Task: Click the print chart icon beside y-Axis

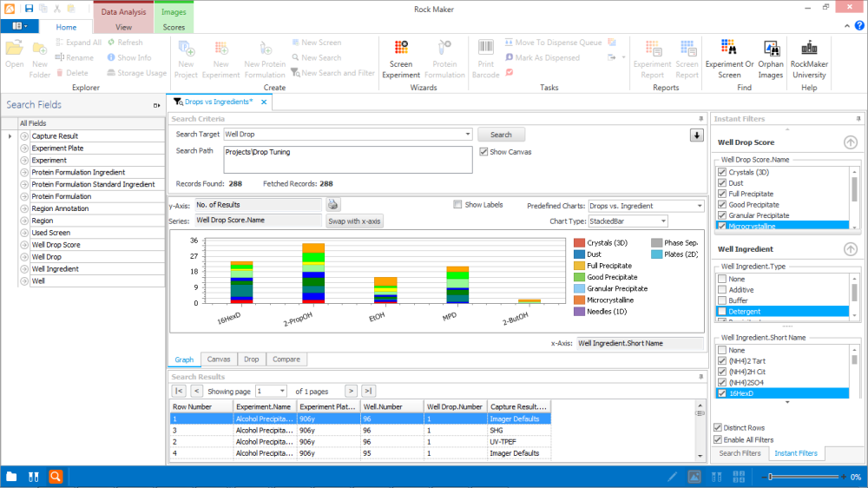Action: 332,204
